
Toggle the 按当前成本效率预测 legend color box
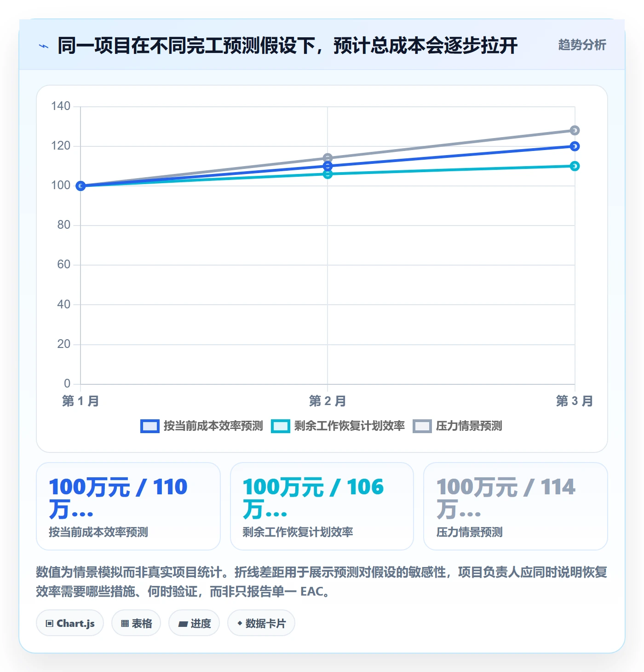point(150,426)
